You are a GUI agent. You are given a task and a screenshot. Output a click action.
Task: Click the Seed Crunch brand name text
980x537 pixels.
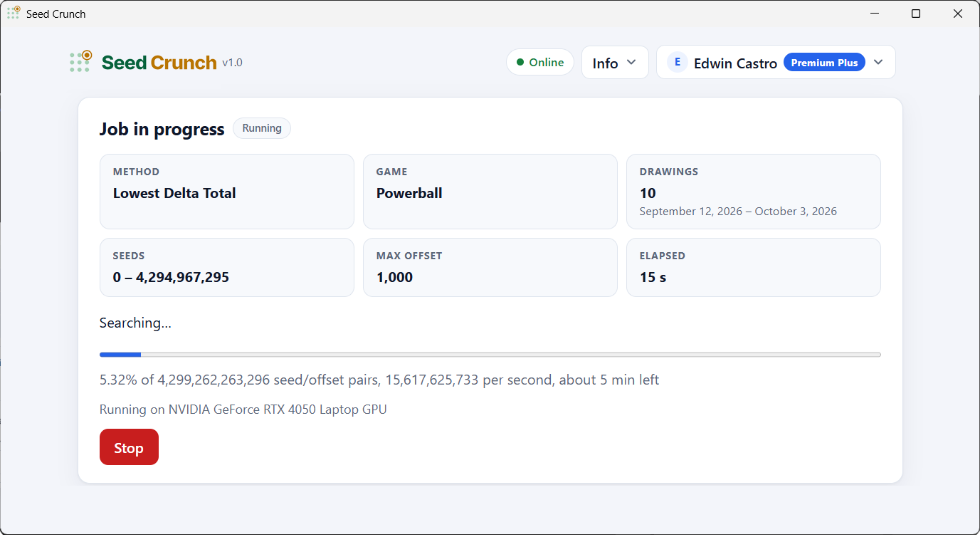point(159,63)
